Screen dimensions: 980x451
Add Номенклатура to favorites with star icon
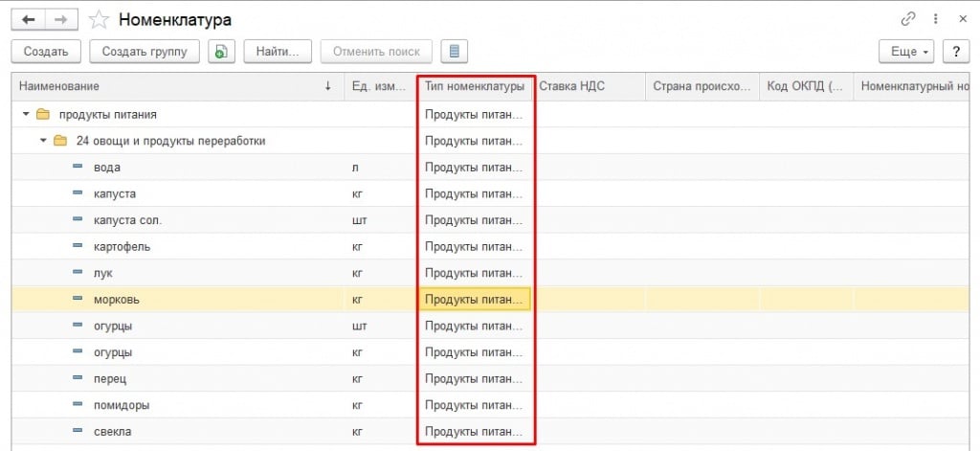click(x=98, y=19)
